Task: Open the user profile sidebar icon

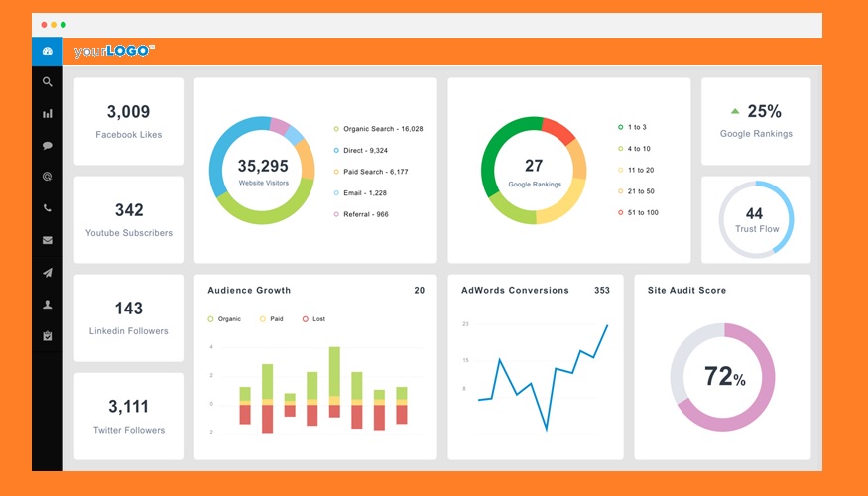Action: (x=47, y=305)
